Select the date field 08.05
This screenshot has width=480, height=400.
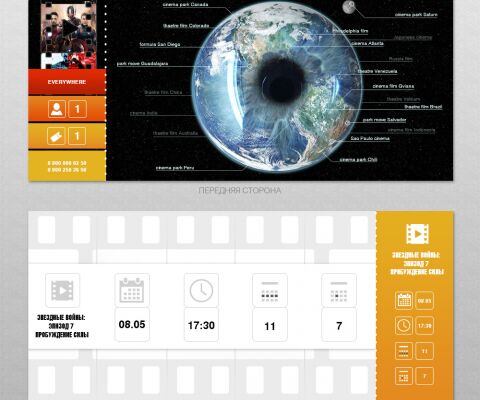pyautogui.click(x=132, y=325)
